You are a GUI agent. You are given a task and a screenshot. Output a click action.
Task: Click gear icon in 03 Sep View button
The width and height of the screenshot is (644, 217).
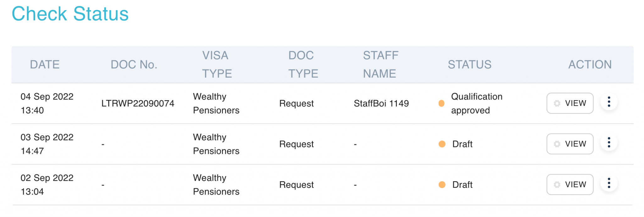(557, 144)
